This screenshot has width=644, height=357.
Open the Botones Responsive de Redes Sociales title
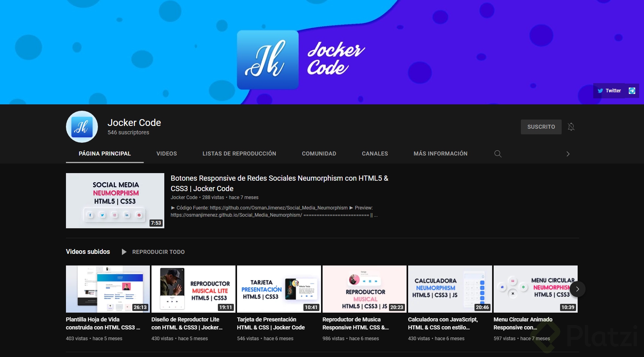(x=279, y=183)
